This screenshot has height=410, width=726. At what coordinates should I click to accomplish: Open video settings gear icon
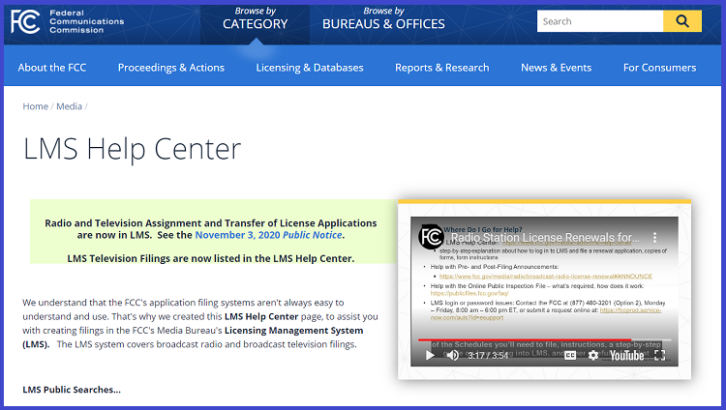tap(593, 355)
